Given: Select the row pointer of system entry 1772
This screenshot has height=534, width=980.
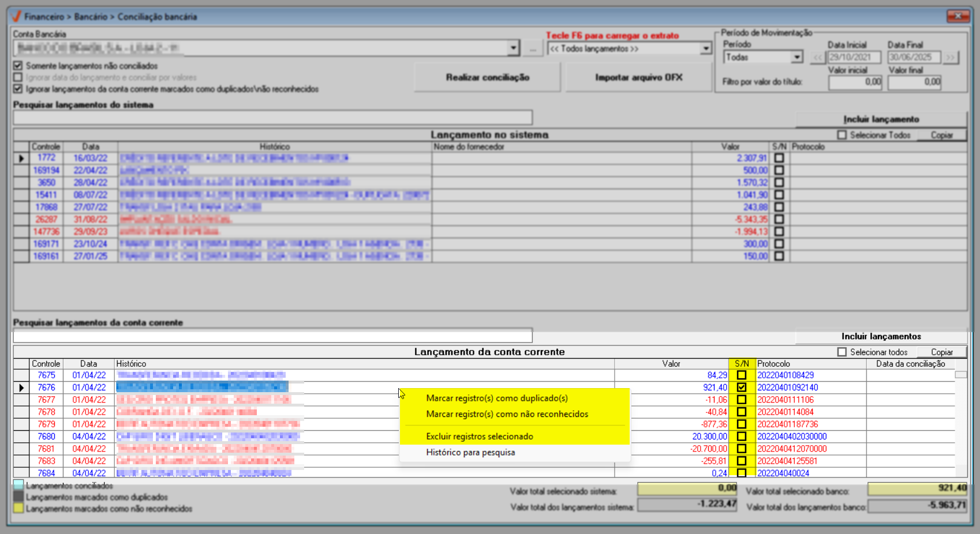Looking at the screenshot, I should (21, 158).
